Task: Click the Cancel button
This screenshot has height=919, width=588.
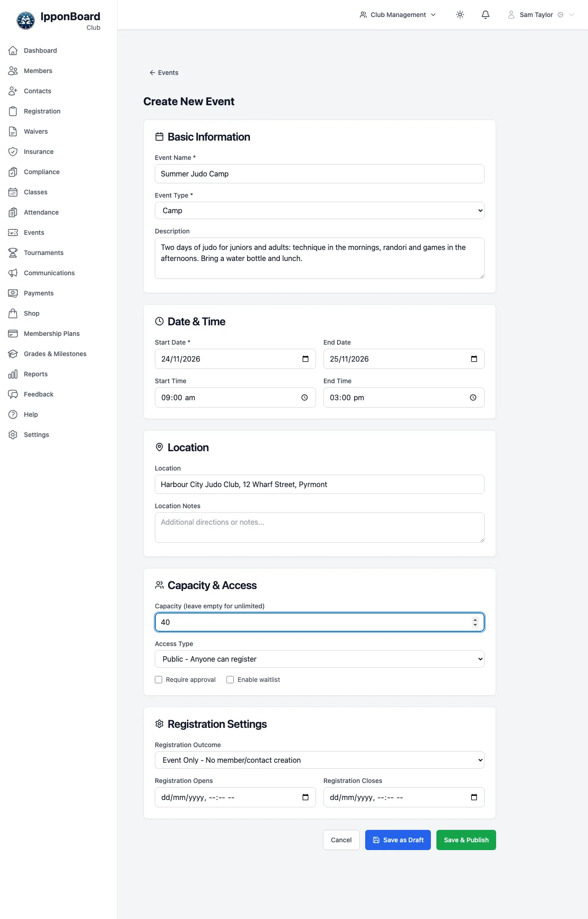Action: (x=341, y=840)
